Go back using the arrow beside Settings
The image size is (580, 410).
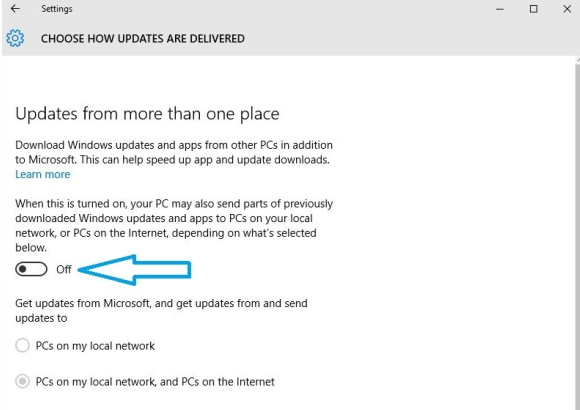pos(15,9)
